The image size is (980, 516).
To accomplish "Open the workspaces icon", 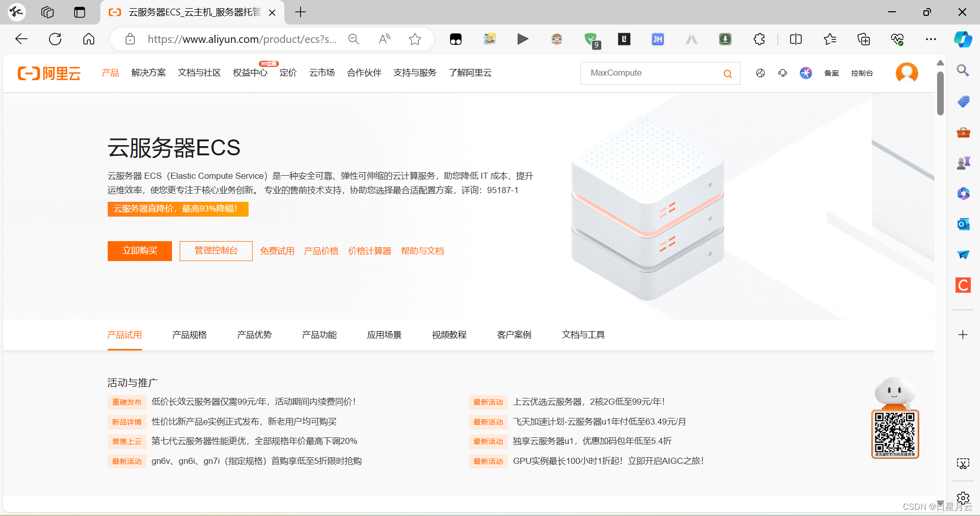I will pos(47,12).
